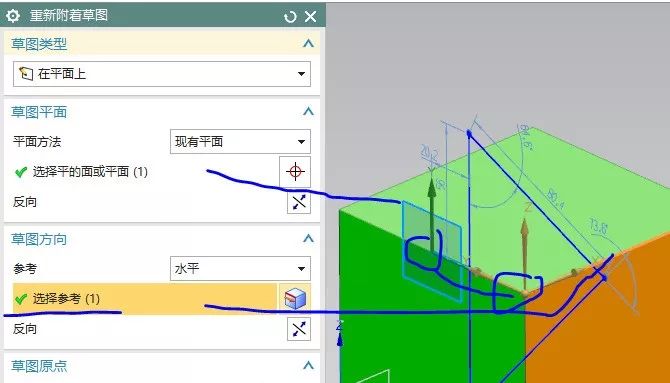
Task: Collapse the 草图原点 section
Action: (x=308, y=366)
